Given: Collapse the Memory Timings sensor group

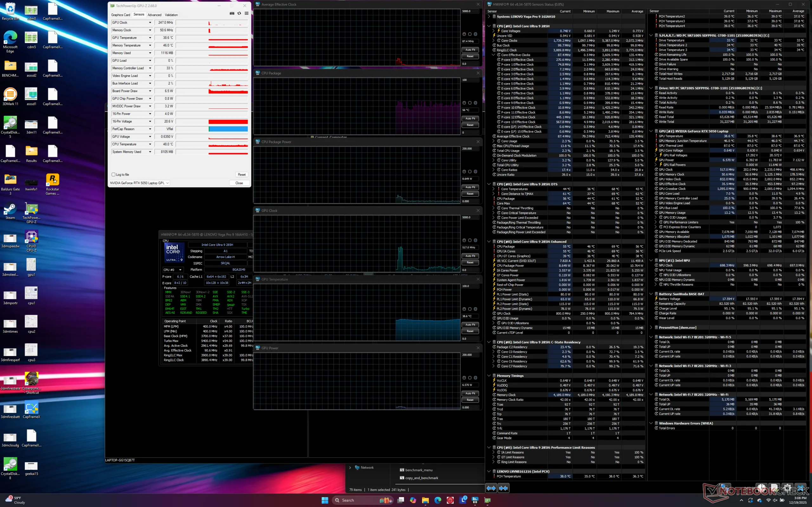Looking at the screenshot, I should coord(489,375).
